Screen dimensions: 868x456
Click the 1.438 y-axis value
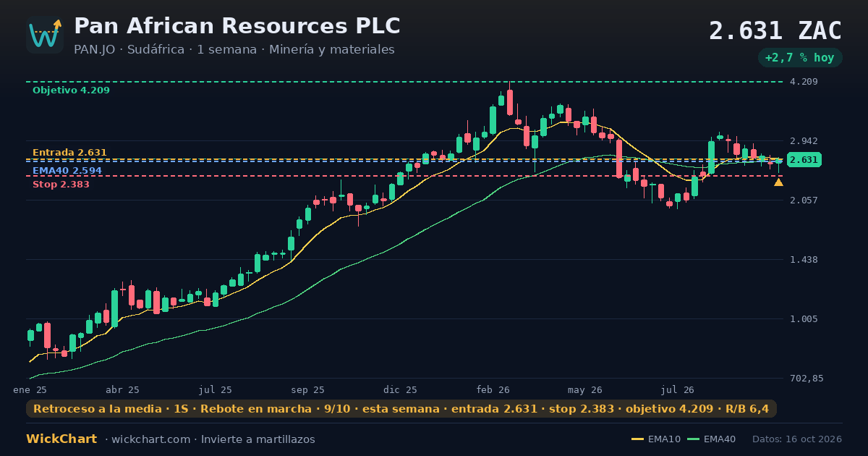click(x=804, y=260)
